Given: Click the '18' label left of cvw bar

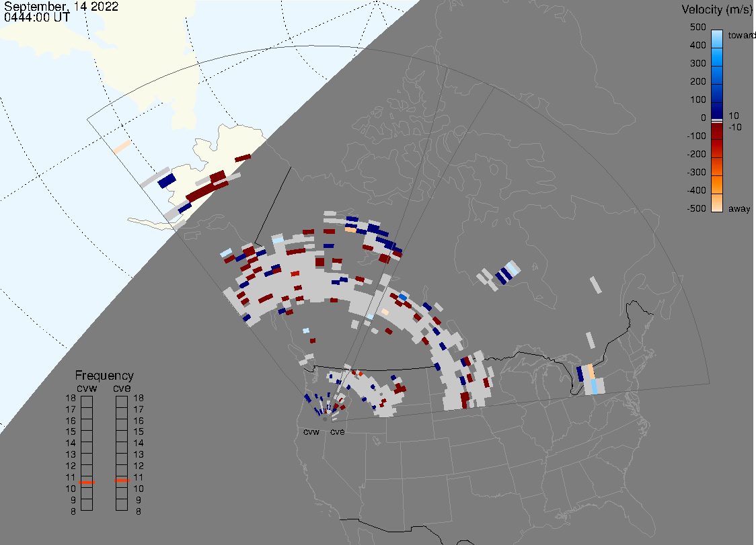Looking at the screenshot, I should tap(71, 398).
